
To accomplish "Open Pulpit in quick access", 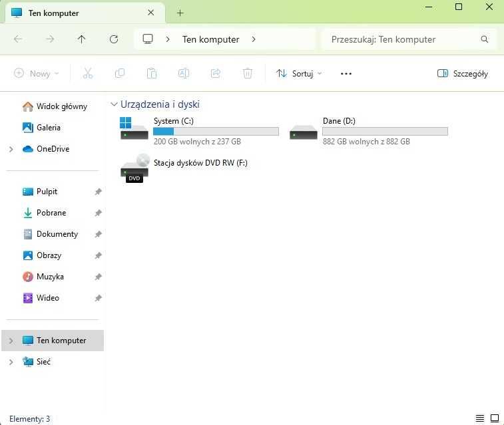I will (40, 192).
